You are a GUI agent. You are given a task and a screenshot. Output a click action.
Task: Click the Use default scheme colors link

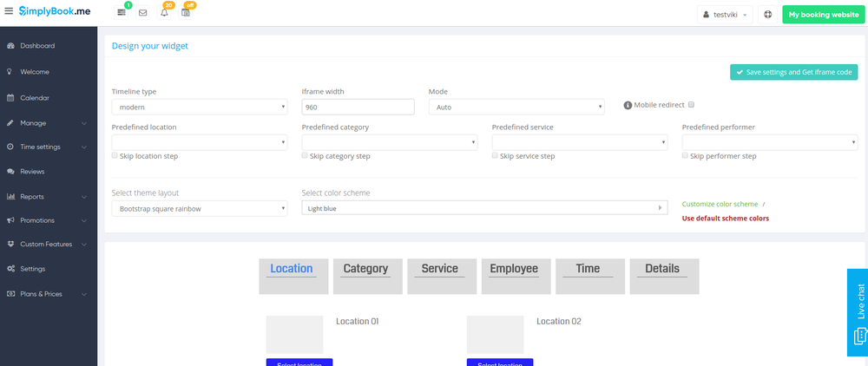(x=725, y=219)
